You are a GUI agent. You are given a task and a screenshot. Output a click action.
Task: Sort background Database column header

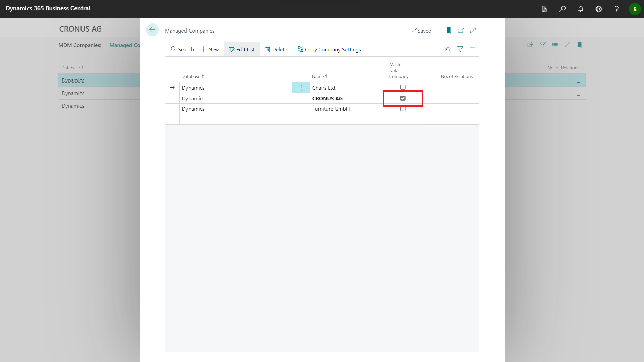click(x=72, y=68)
